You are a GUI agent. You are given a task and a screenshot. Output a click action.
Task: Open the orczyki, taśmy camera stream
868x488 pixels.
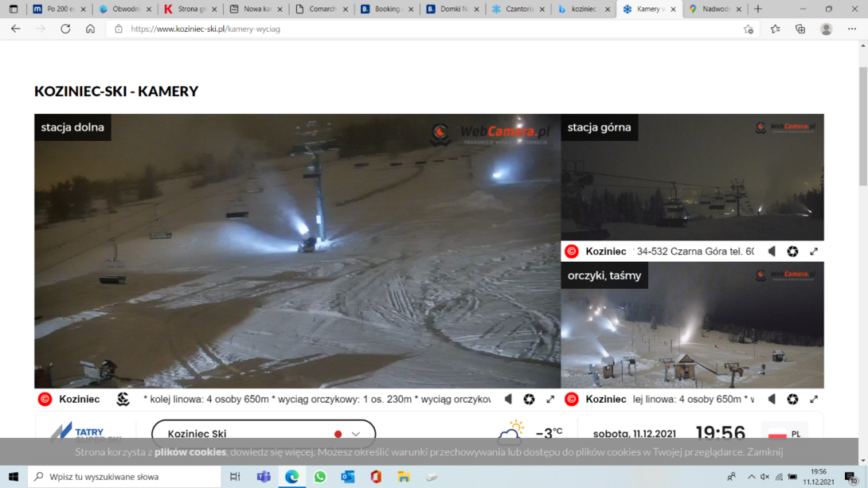(693, 325)
